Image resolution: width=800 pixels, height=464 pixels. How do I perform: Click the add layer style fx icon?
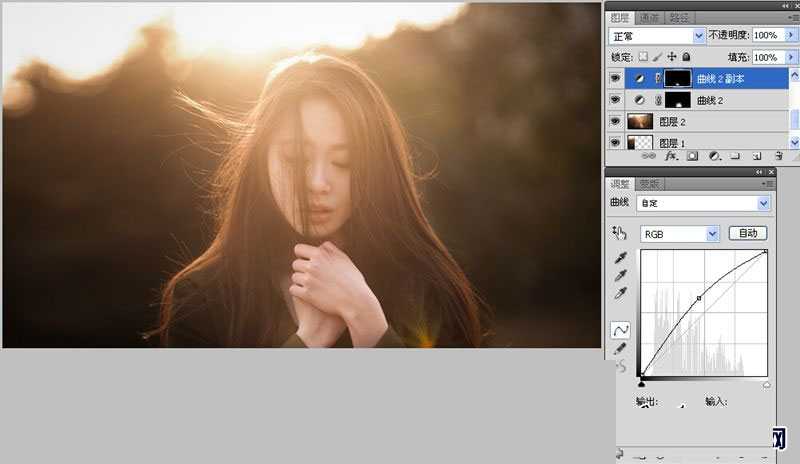(672, 157)
